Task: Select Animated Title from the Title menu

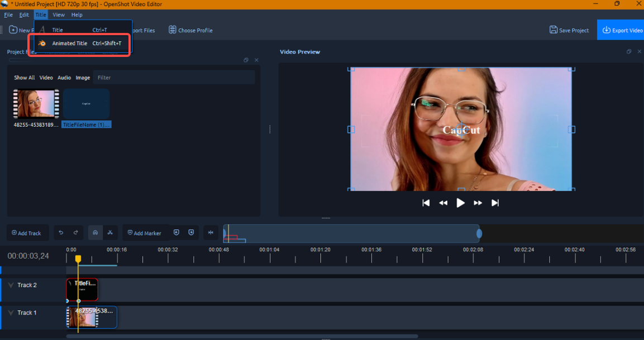Action: 69,43
